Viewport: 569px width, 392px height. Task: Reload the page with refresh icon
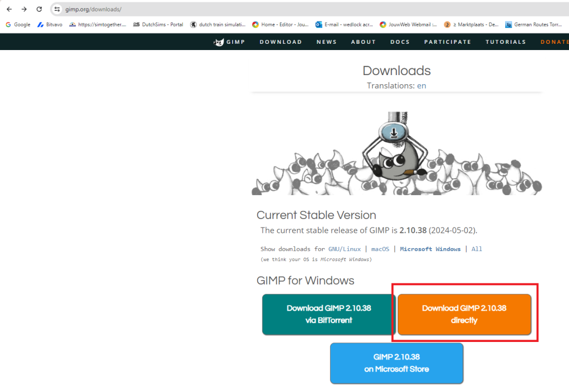point(39,9)
